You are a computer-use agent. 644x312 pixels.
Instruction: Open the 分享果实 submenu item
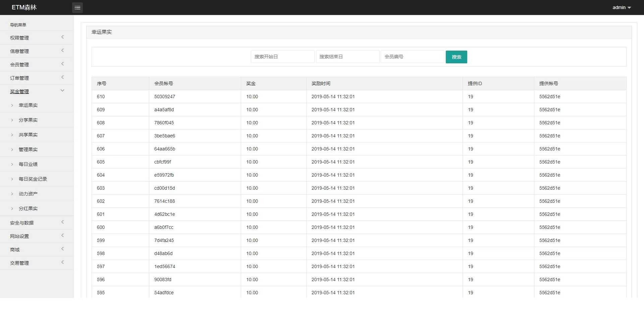tap(28, 120)
